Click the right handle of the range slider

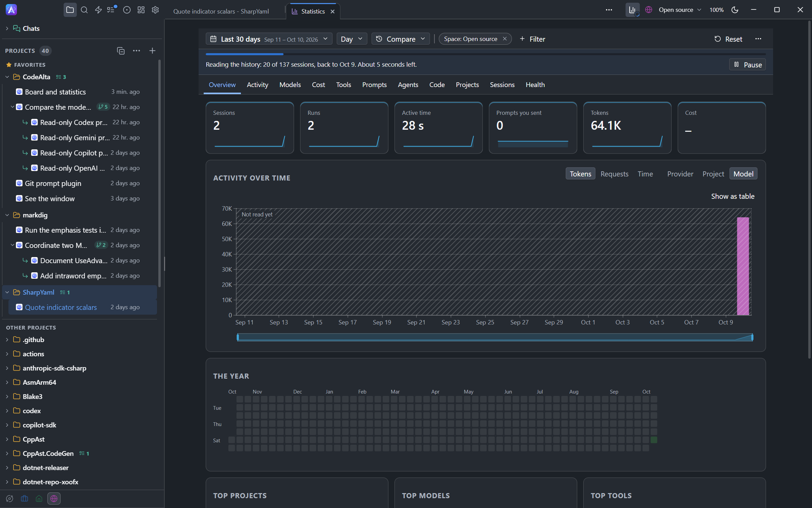tap(752, 337)
